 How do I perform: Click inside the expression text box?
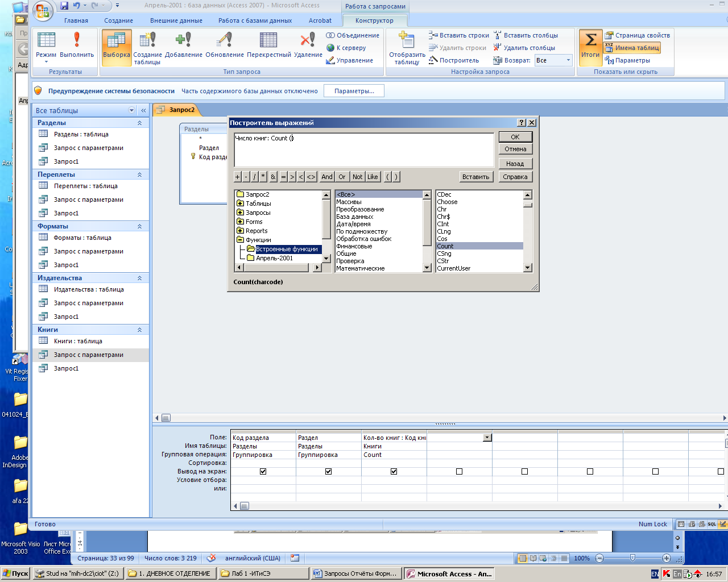[364, 150]
